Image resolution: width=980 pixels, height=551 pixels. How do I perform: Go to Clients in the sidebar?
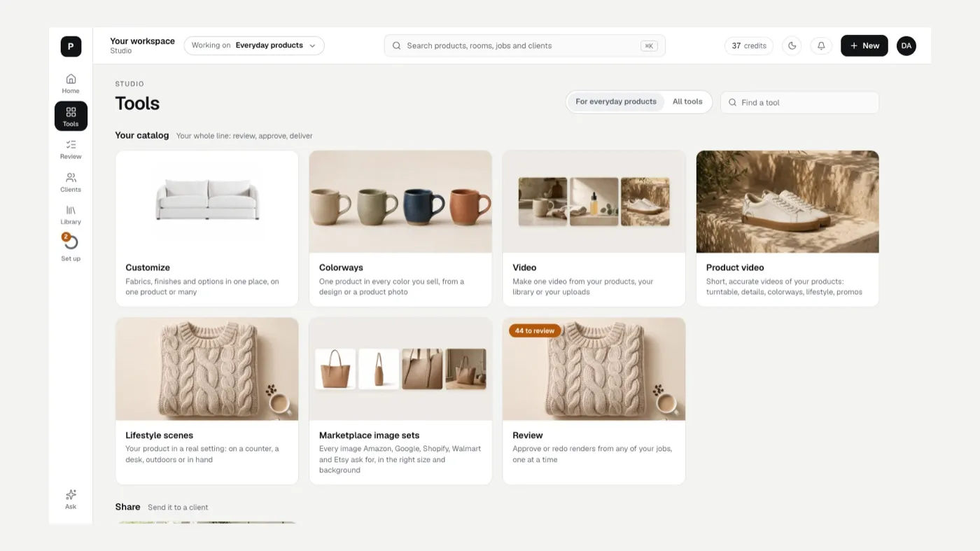coord(71,182)
